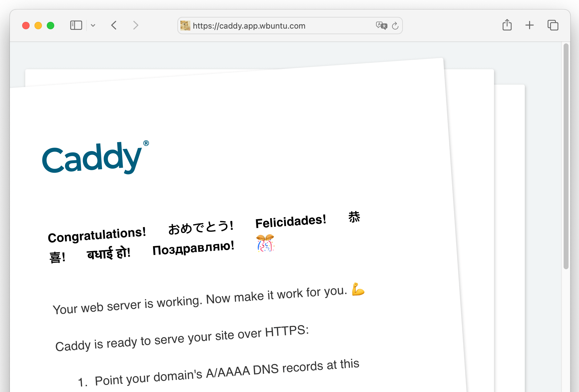
Task: Click the Felicidades! heading text
Action: 290,222
